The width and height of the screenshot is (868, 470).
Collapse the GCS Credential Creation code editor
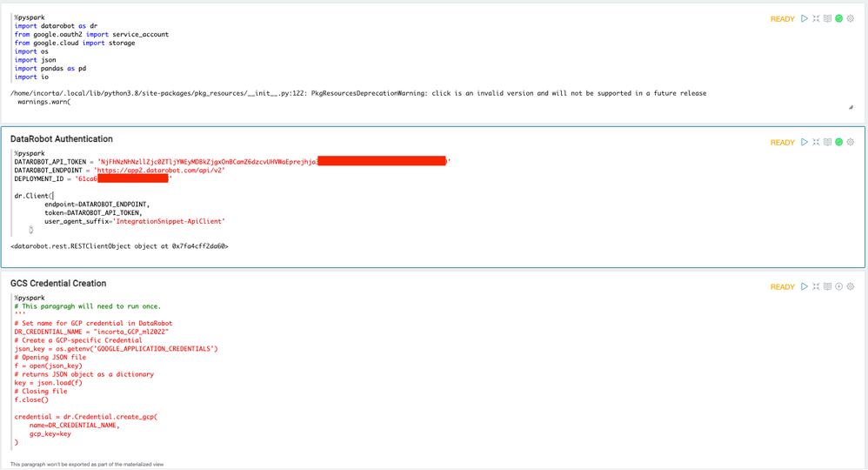pos(816,286)
